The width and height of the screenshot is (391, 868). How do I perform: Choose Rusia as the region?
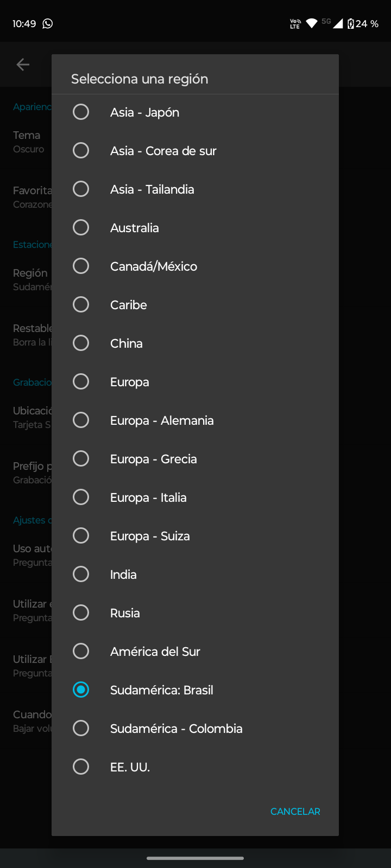coord(81,613)
